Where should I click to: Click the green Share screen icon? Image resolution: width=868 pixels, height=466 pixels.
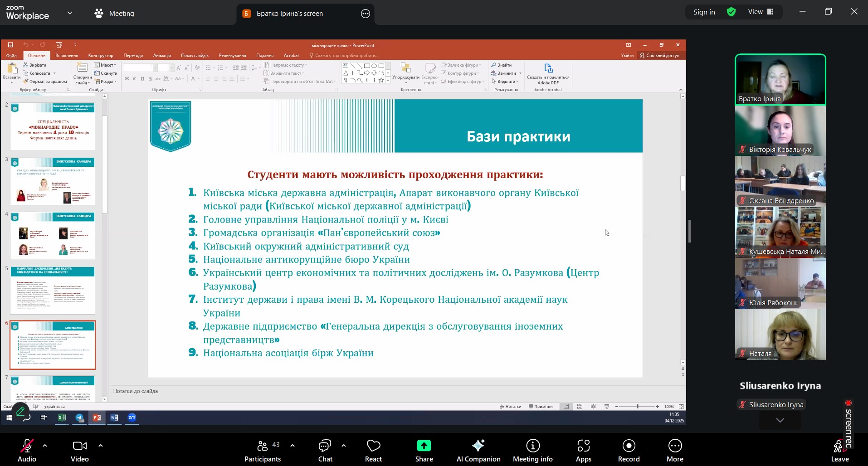pos(424,446)
